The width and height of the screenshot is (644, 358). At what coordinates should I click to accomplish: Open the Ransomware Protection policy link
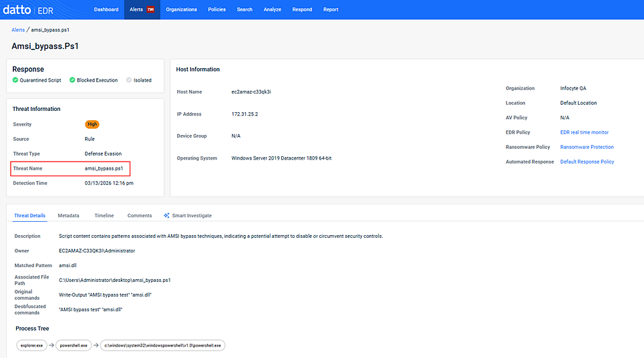click(x=587, y=147)
